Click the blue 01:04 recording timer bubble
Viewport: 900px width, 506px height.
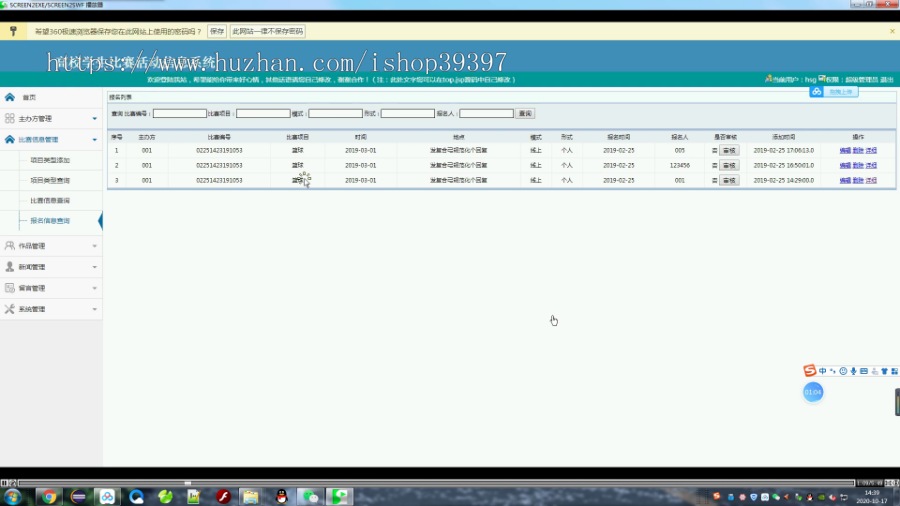pos(813,392)
